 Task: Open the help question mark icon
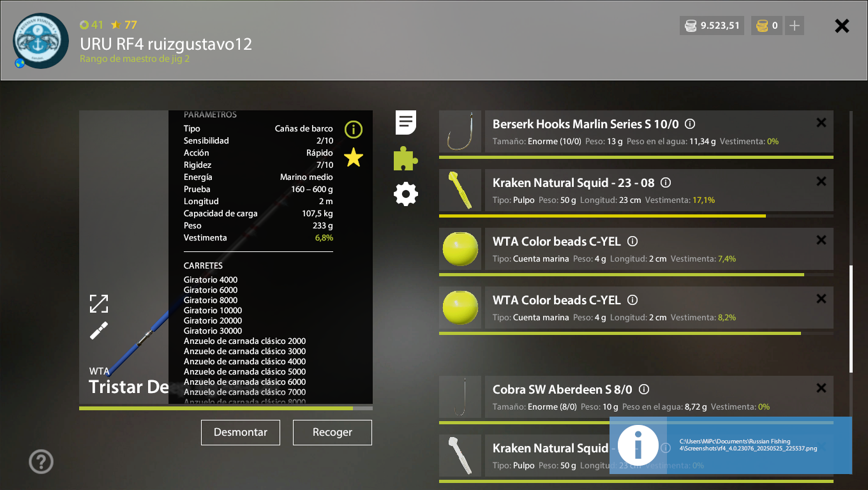click(41, 461)
